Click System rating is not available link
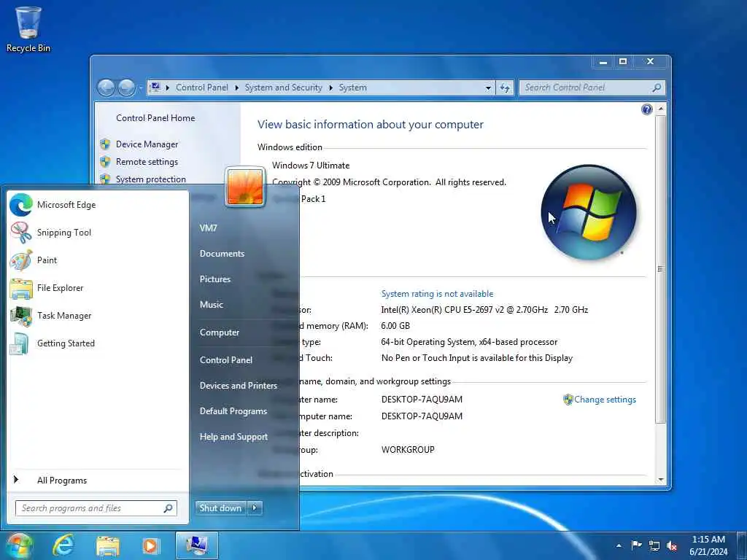 438,294
